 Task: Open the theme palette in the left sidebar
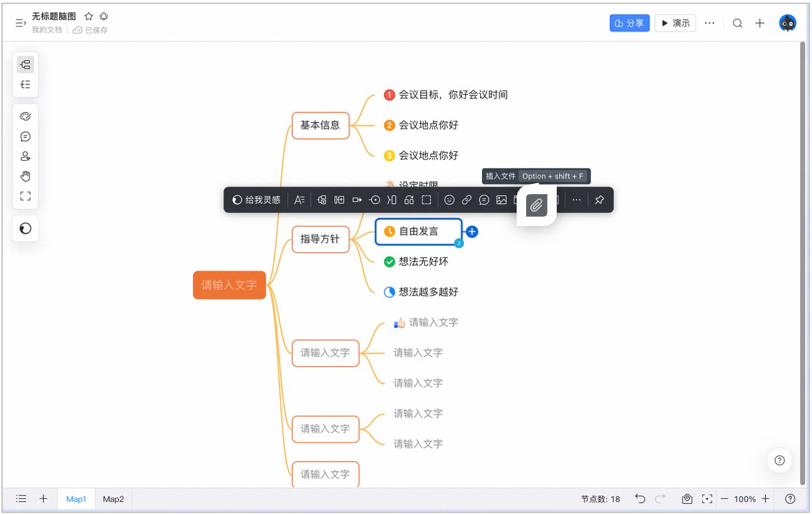coord(26,116)
